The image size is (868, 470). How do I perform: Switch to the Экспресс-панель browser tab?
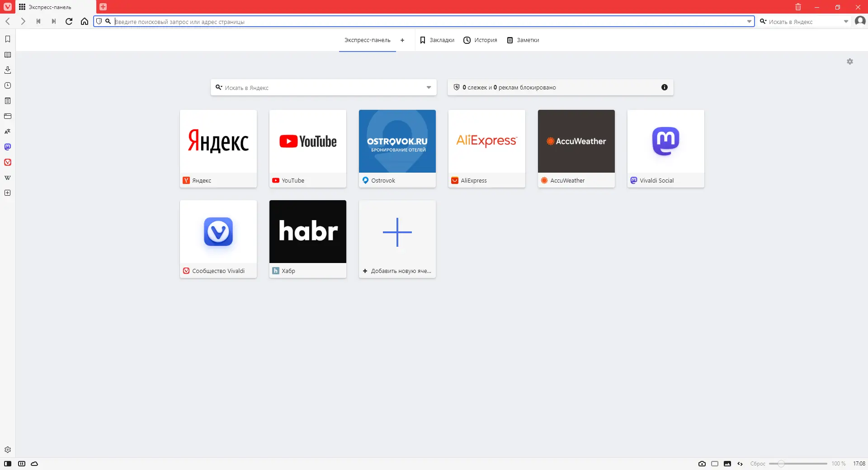pyautogui.click(x=56, y=7)
